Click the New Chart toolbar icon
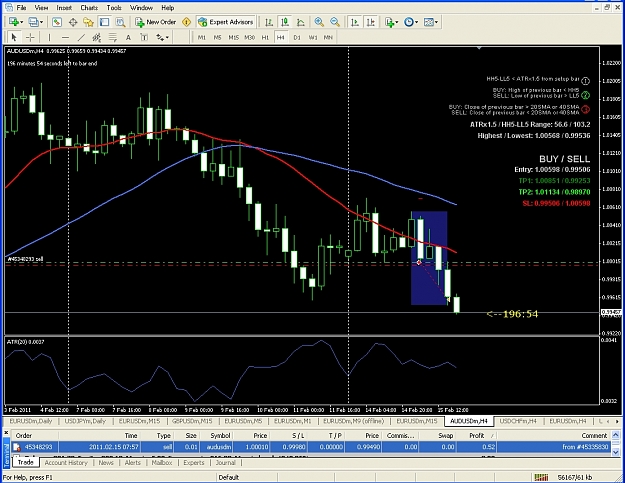Image resolution: width=625 pixels, height=483 pixels. tap(13, 22)
